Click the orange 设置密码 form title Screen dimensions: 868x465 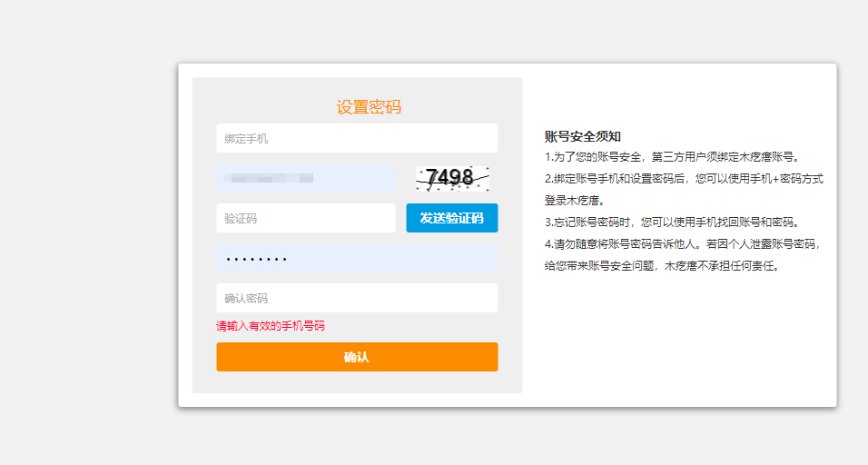click(x=369, y=107)
